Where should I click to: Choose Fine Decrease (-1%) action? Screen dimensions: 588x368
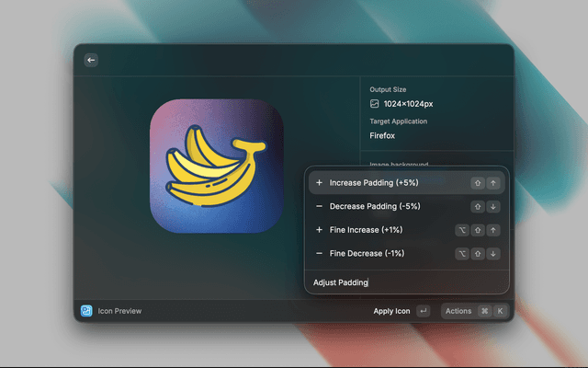click(x=367, y=253)
